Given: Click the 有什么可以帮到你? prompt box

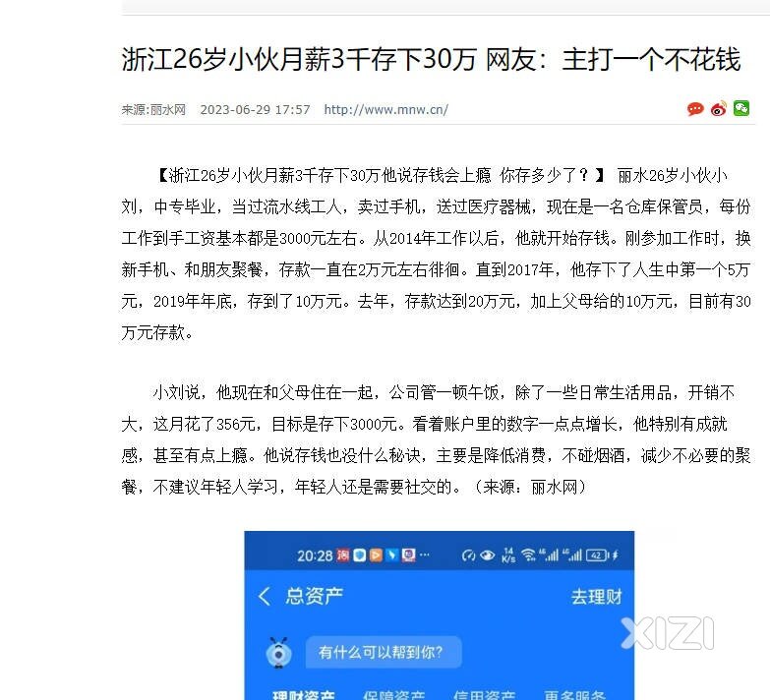Looking at the screenshot, I should point(384,653).
